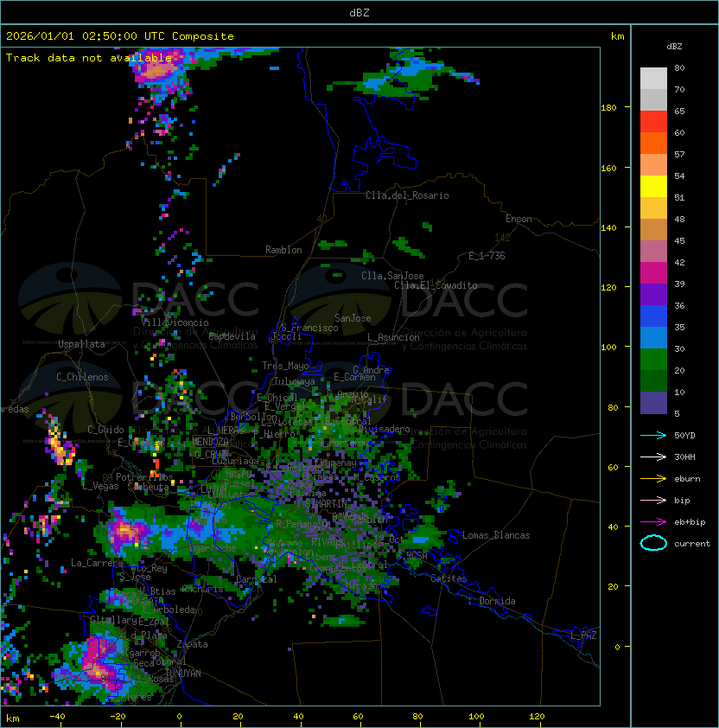Click the 'Tulumaya' map label

tap(295, 381)
